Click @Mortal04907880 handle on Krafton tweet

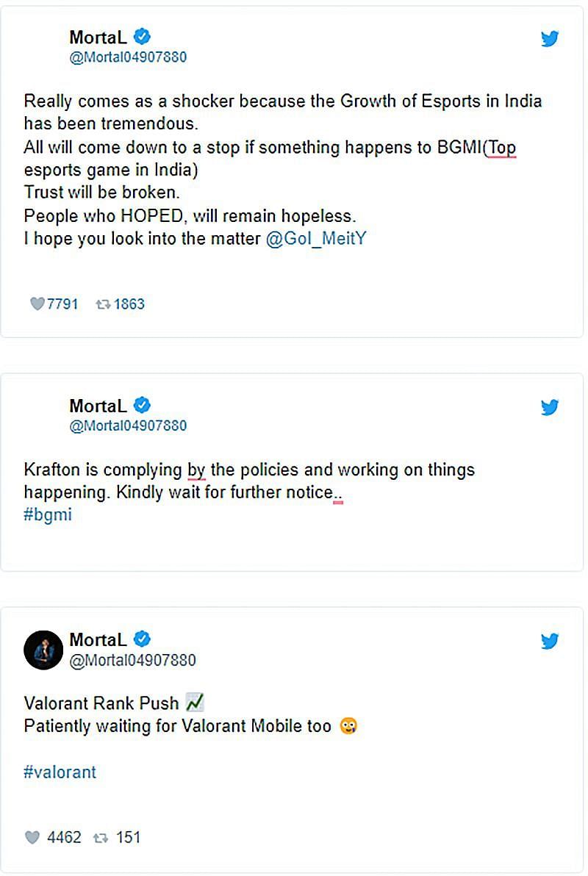coord(128,426)
